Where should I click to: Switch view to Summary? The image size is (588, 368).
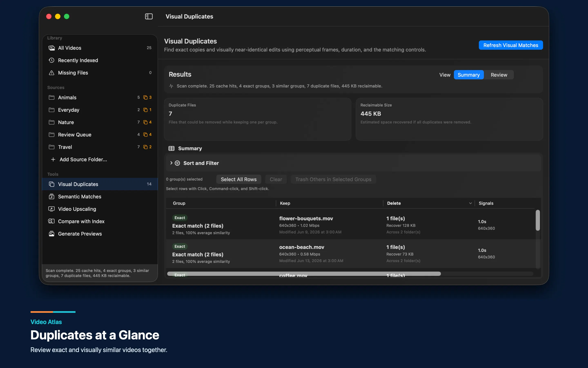pyautogui.click(x=468, y=75)
